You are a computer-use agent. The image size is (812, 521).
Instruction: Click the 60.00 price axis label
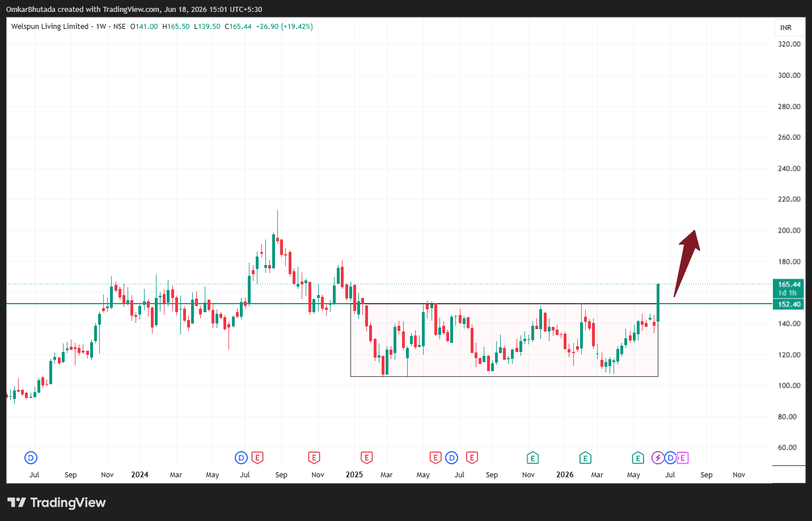788,447
